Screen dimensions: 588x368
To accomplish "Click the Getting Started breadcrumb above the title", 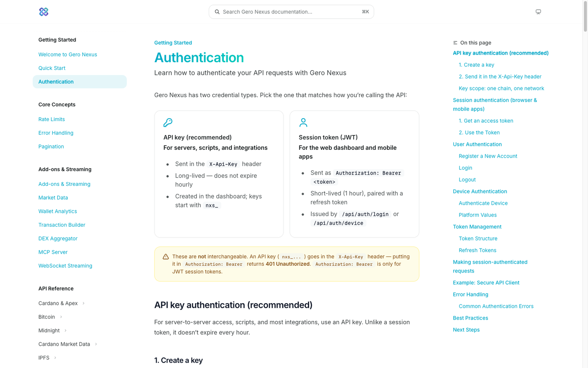I will (173, 43).
